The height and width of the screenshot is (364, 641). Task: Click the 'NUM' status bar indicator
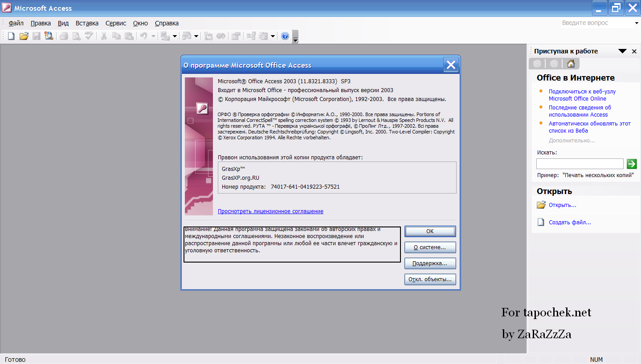pyautogui.click(x=596, y=360)
